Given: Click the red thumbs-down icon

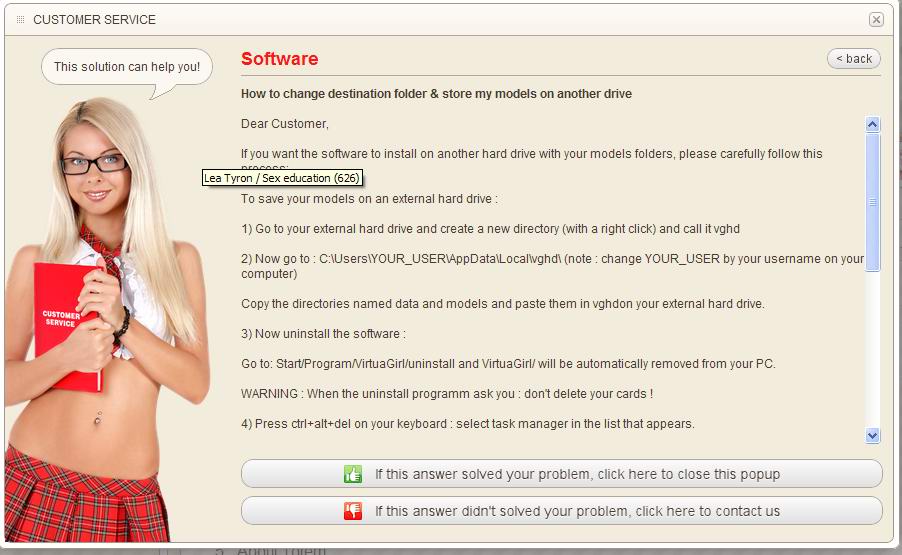Looking at the screenshot, I should pyautogui.click(x=352, y=511).
